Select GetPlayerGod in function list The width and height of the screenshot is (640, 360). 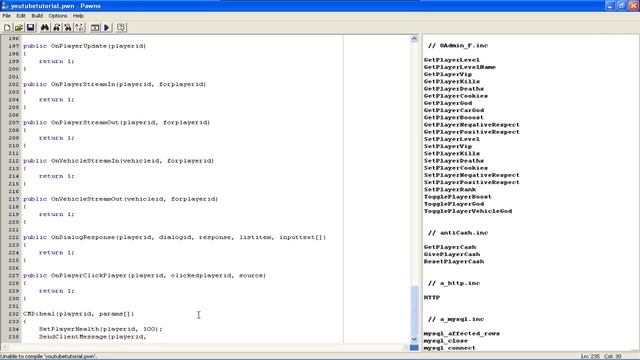point(448,103)
